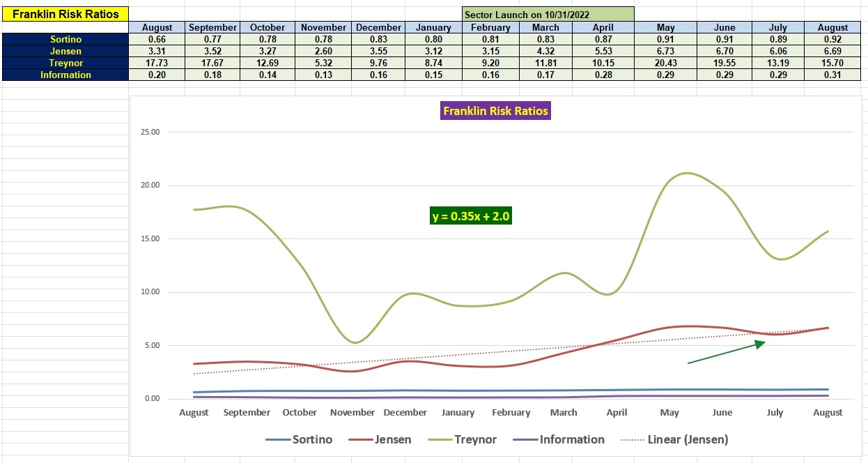Click the November label on chart axis
The width and height of the screenshot is (868, 463).
(x=352, y=412)
